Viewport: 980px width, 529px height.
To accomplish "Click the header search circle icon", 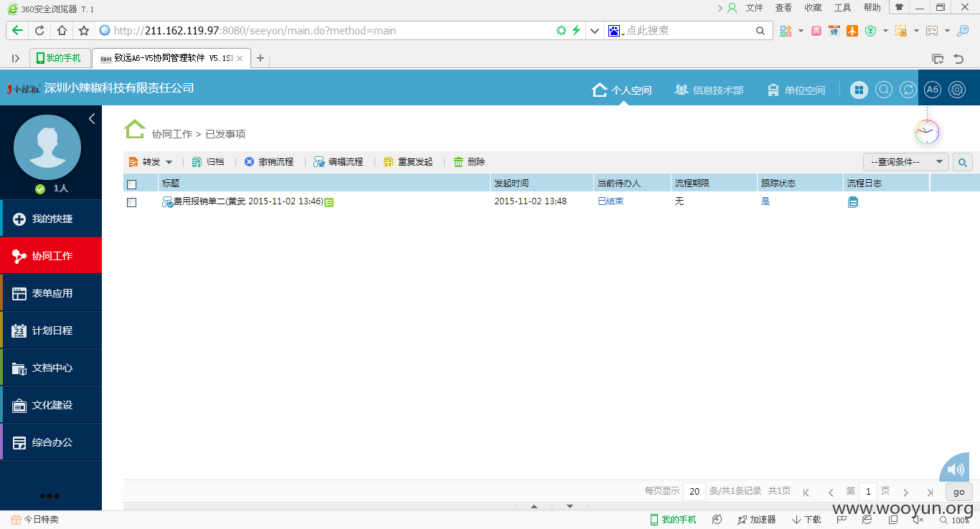I will [x=884, y=90].
